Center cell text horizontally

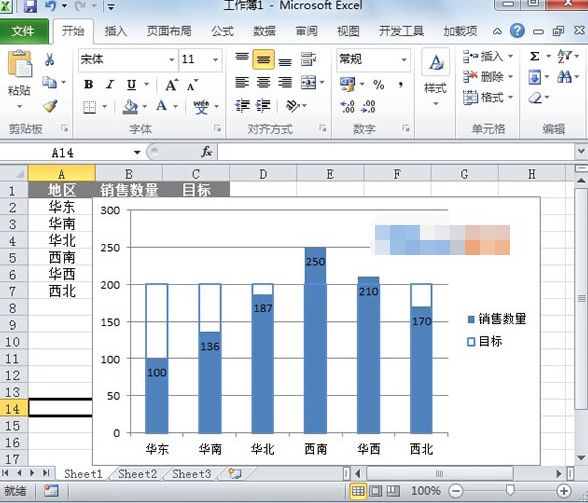(263, 82)
